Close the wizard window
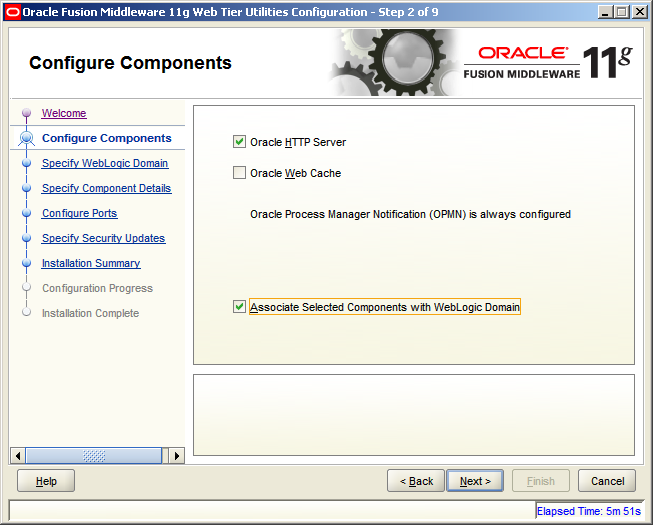Image resolution: width=653 pixels, height=525 pixels. coord(640,12)
